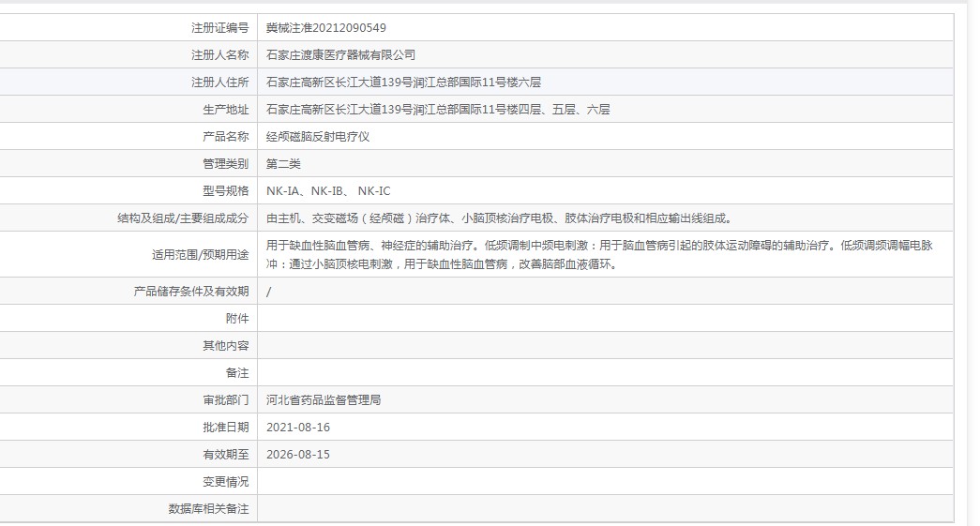The width and height of the screenshot is (980, 526).
Task: Click the 附件 label
Action: [x=237, y=319]
